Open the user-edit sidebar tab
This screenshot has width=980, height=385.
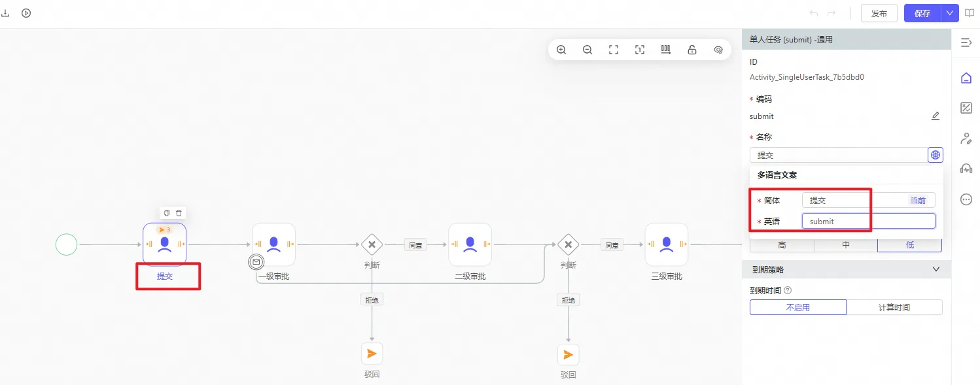(966, 139)
